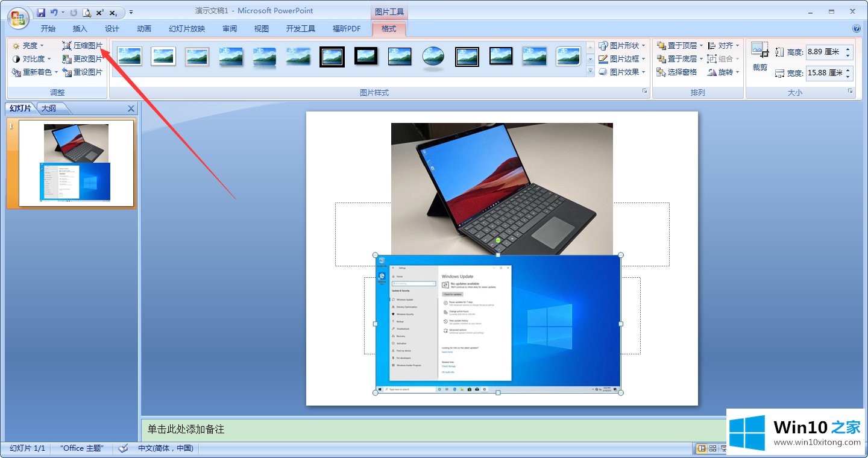Switch to the Outline (大纲) pane tab
Image resolution: width=868 pixels, height=458 pixels.
pos(49,108)
